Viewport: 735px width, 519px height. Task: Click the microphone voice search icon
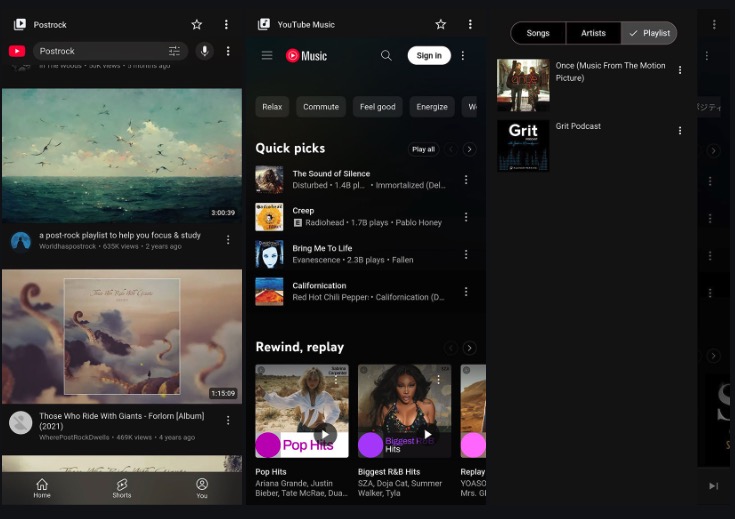point(205,51)
